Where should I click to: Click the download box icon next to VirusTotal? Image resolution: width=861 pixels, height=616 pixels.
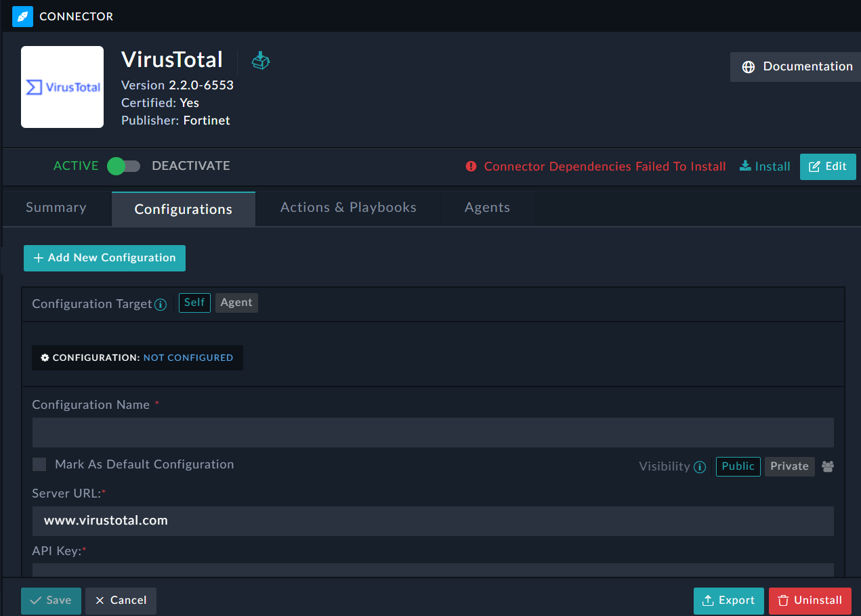click(261, 60)
